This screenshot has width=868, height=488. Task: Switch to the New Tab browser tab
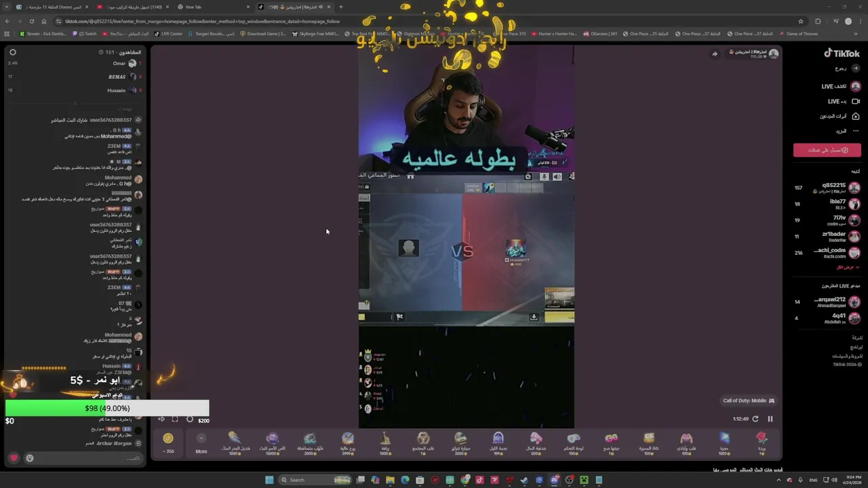pyautogui.click(x=212, y=7)
